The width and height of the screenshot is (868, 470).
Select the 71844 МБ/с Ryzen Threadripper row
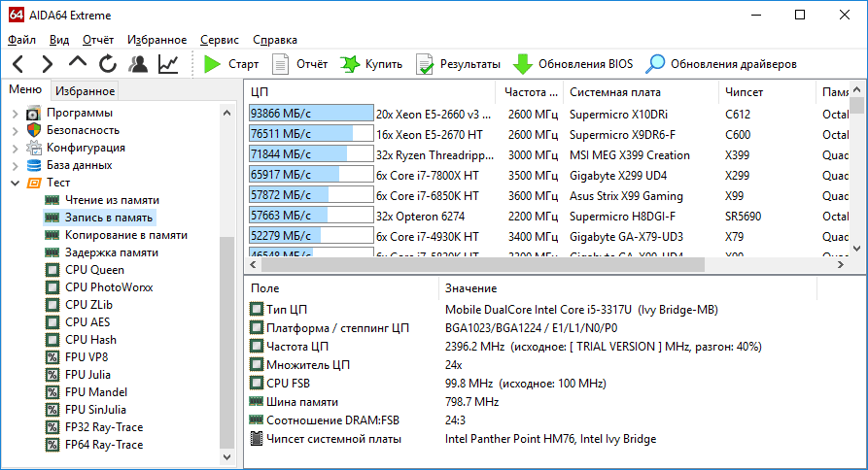point(548,154)
